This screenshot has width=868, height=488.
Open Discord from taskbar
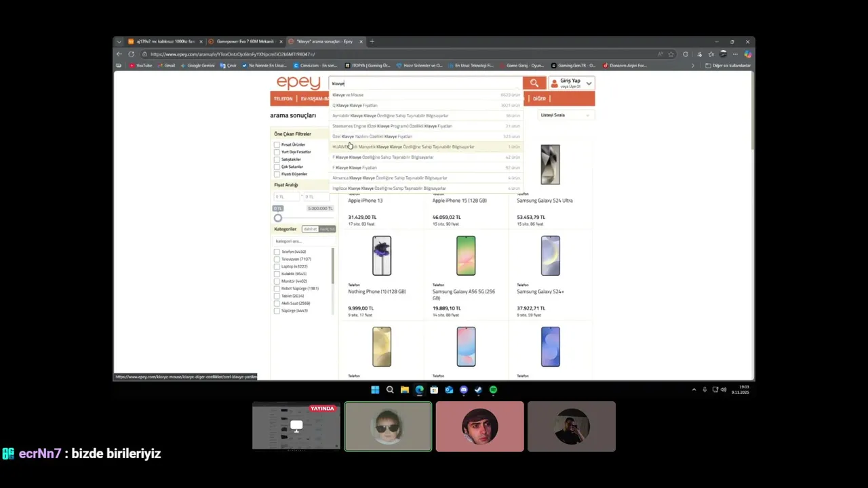[x=464, y=390]
